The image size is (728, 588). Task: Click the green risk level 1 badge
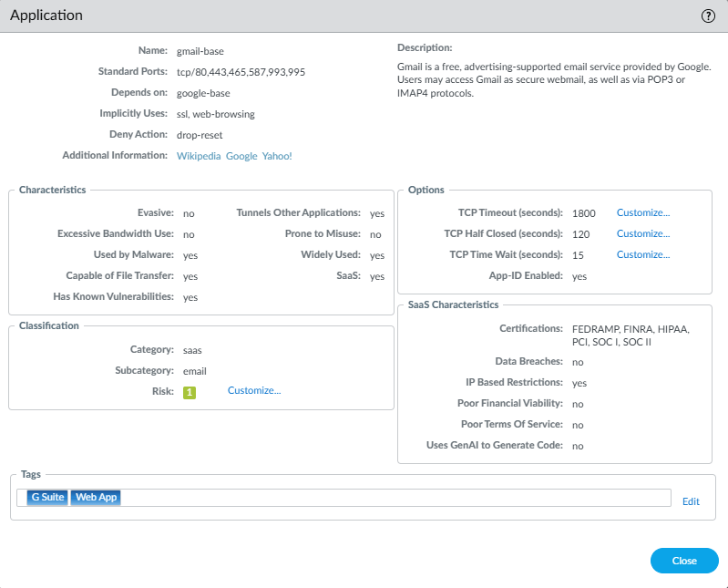click(190, 393)
